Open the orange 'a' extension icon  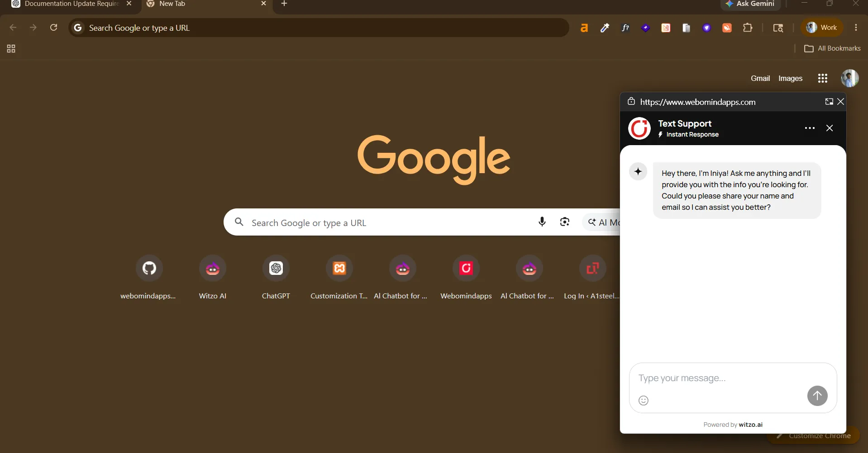584,28
